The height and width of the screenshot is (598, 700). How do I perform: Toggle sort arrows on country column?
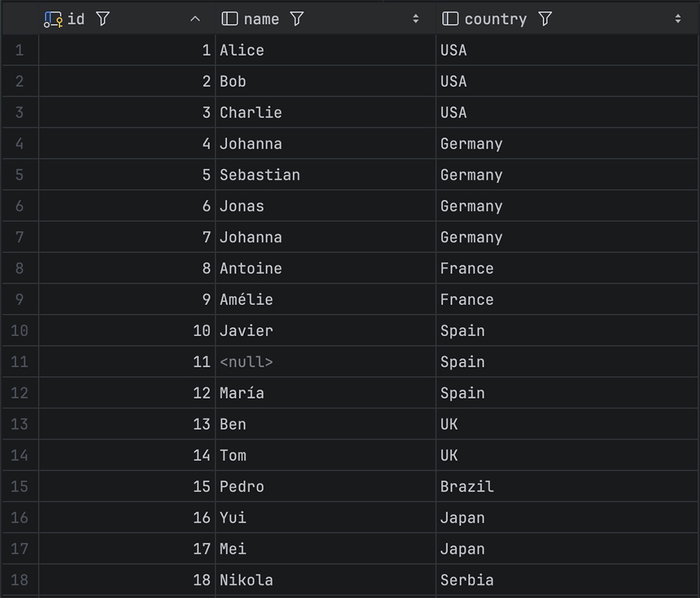[x=677, y=19]
